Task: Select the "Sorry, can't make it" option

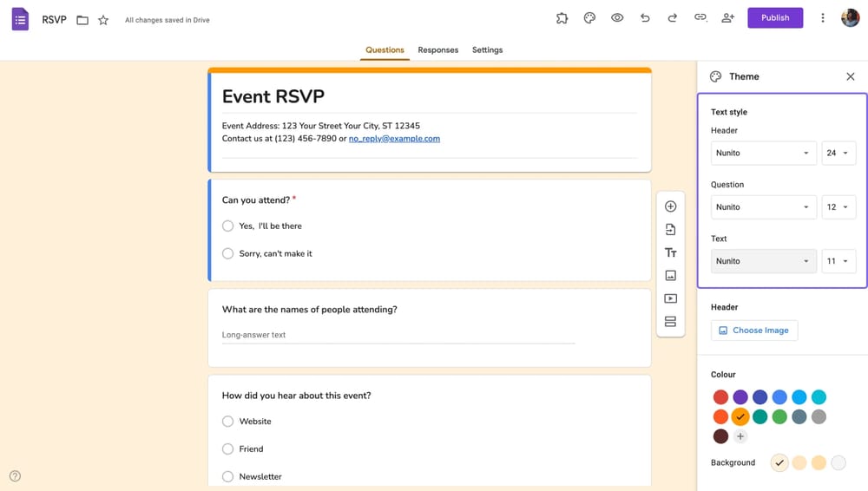Action: point(228,253)
